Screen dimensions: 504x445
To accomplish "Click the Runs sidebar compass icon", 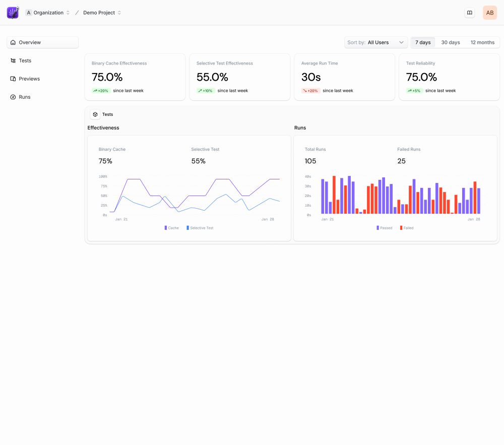I will tap(13, 97).
